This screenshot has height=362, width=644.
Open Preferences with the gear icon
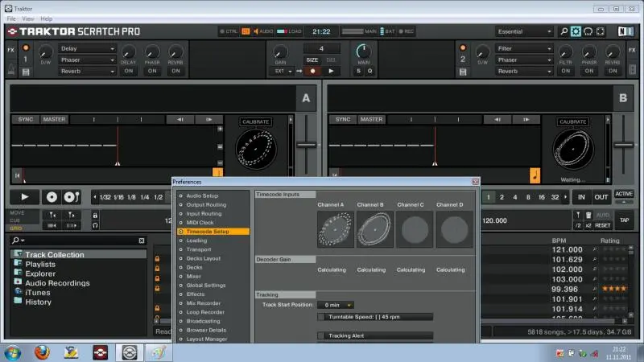[576, 31]
